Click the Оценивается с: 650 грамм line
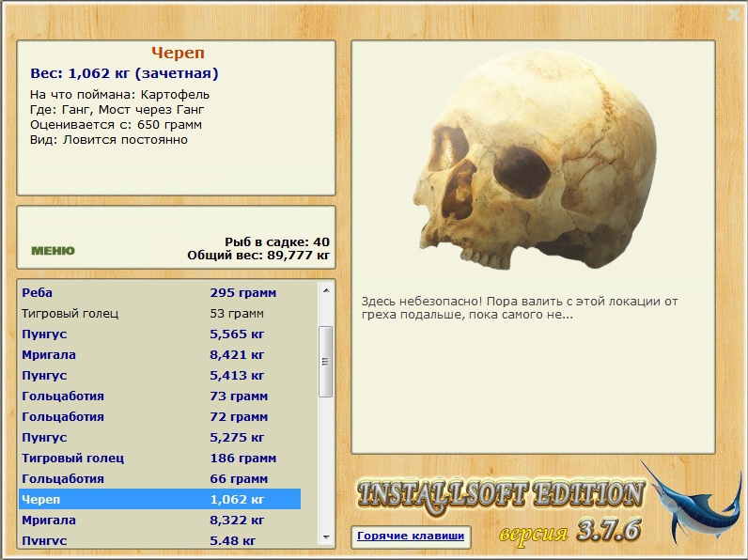The height and width of the screenshot is (560, 748). point(116,125)
